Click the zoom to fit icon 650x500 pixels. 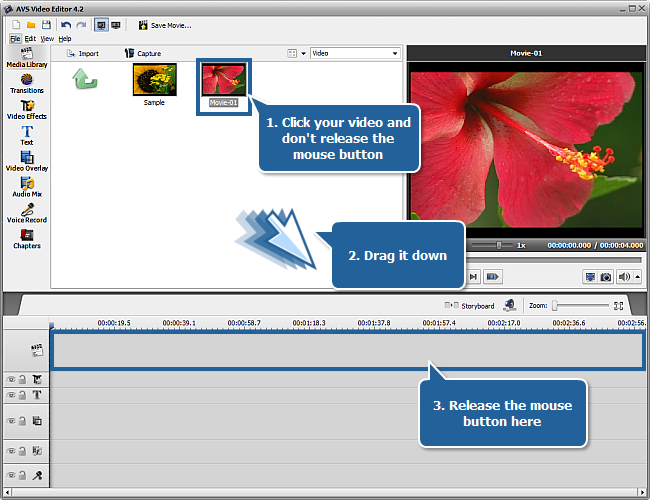click(x=618, y=306)
